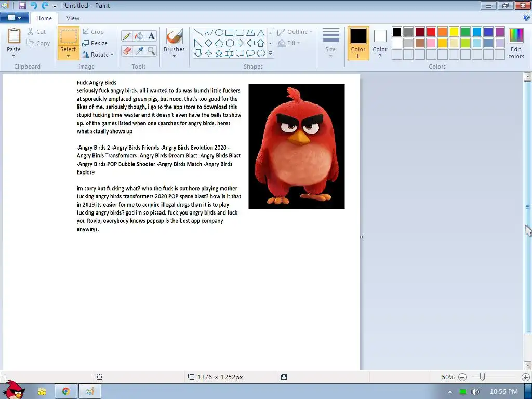Select the Pentagon shape
The image size is (532, 399).
coord(219,43)
